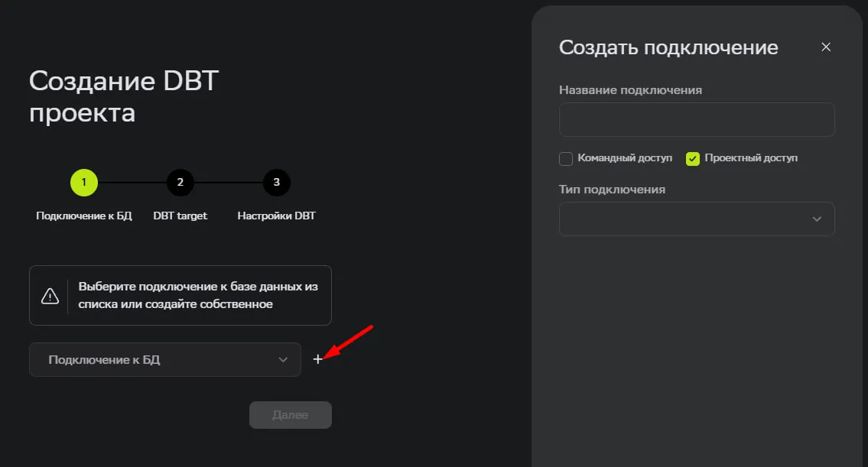Close the Создать подключение panel
Viewport: 868px width, 467px height.
825,47
